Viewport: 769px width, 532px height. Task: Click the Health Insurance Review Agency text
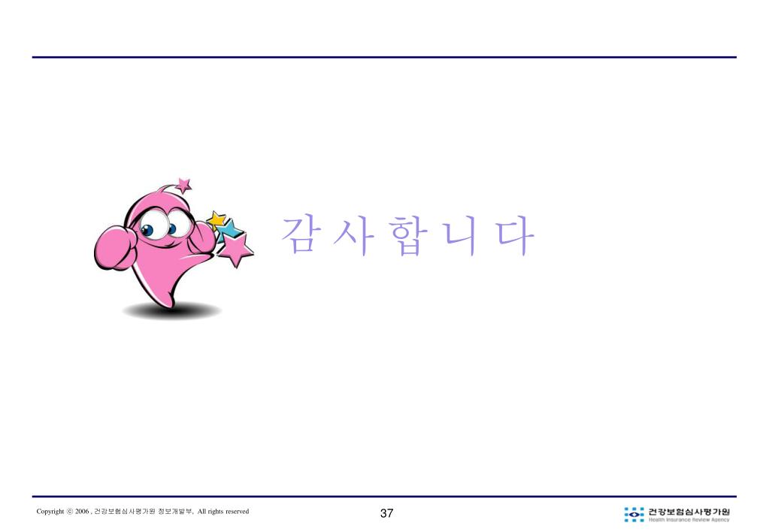(689, 519)
